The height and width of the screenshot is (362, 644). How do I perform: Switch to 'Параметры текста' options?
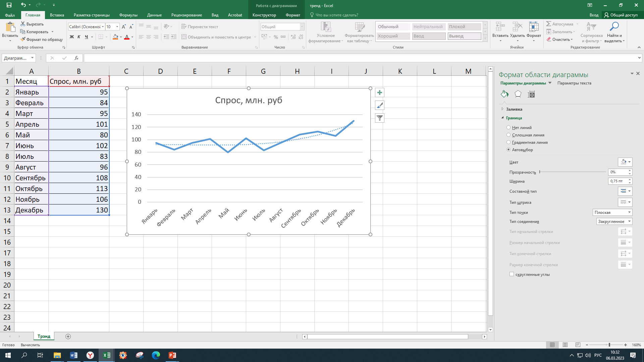coord(574,83)
